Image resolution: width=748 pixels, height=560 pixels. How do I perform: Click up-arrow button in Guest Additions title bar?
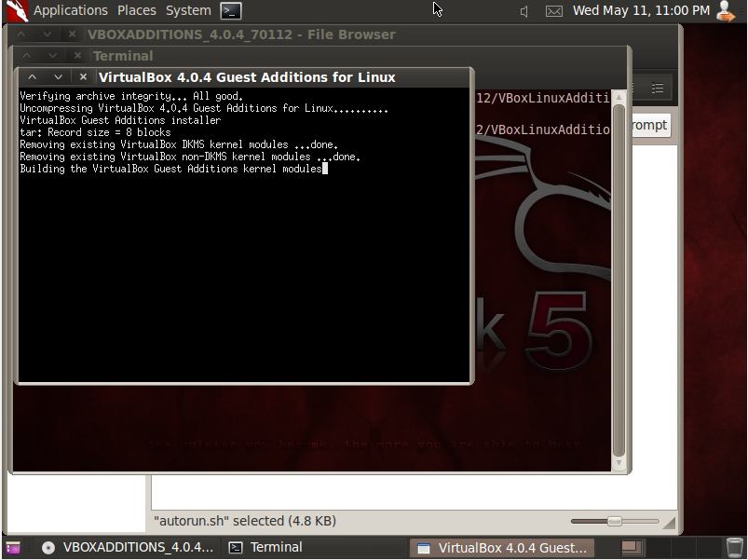click(33, 76)
